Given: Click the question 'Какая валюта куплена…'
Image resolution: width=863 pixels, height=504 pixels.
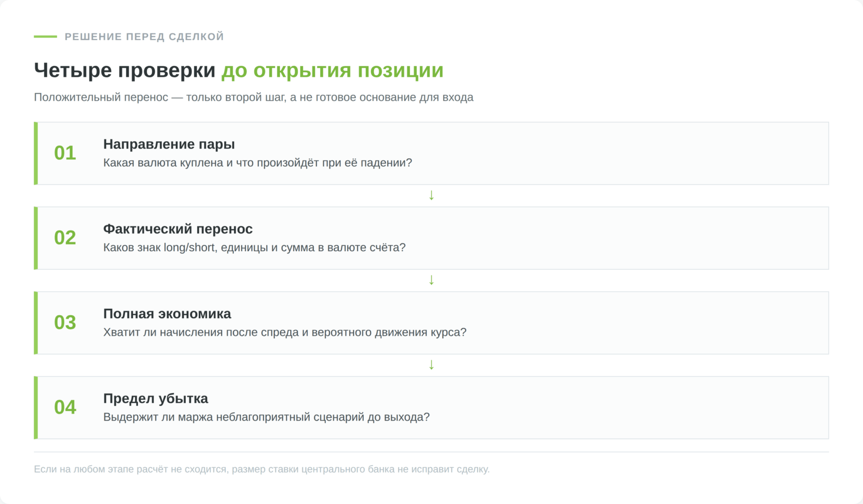Looking at the screenshot, I should click(x=257, y=163).
